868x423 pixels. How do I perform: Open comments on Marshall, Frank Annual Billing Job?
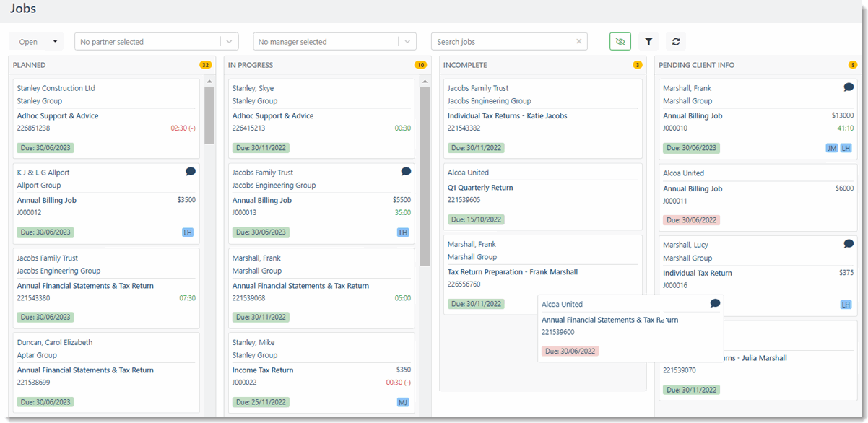click(849, 87)
